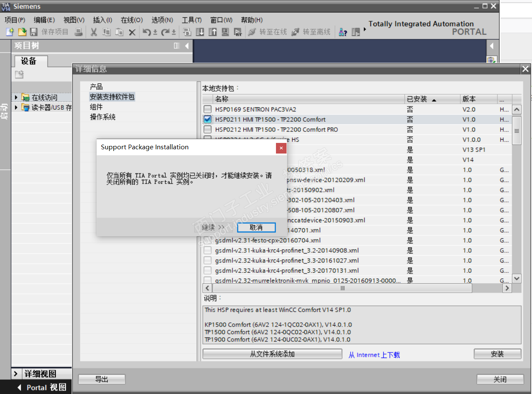Click the add new device icon under 设备
Image resolution: width=532 pixels, height=394 pixels.
point(19,75)
